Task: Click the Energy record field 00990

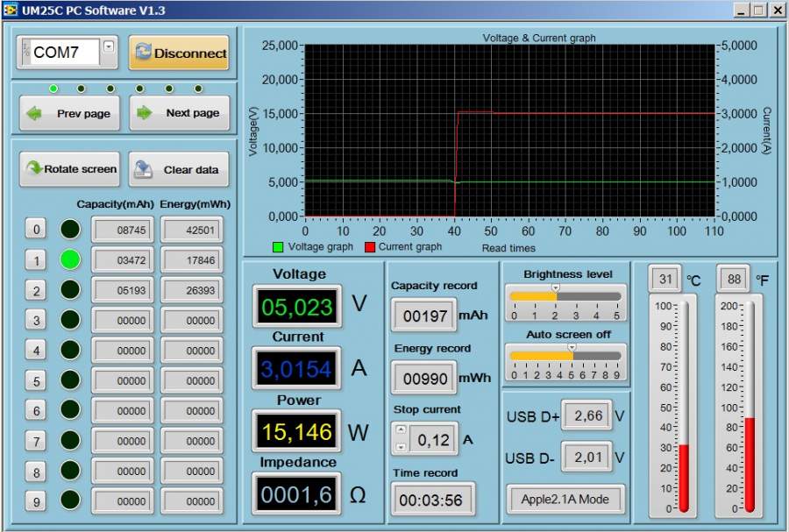Action: (x=424, y=378)
